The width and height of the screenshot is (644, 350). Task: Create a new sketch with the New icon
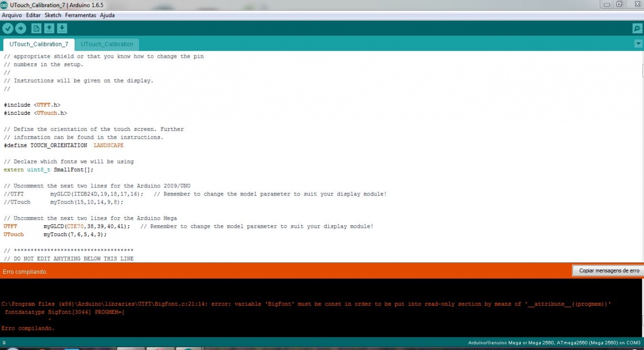[x=36, y=29]
